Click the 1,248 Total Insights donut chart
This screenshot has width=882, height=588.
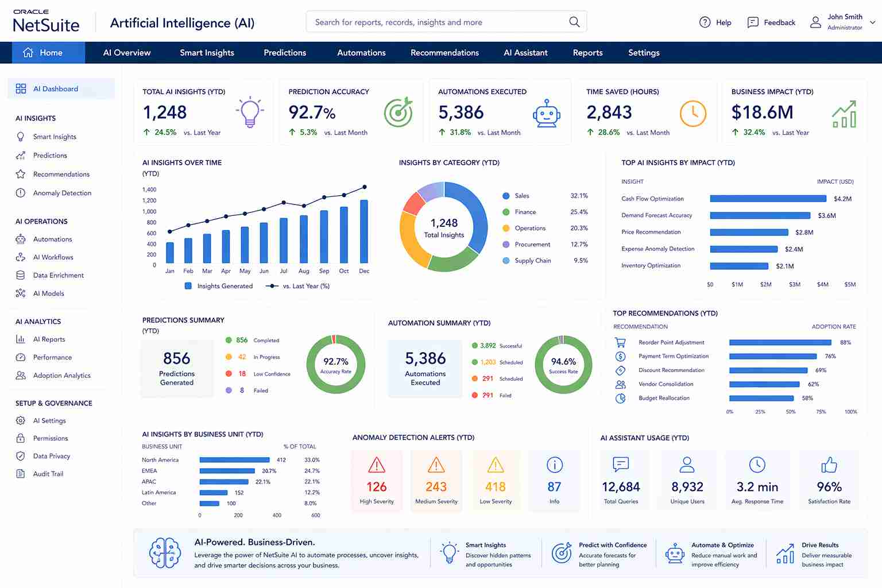tap(444, 227)
